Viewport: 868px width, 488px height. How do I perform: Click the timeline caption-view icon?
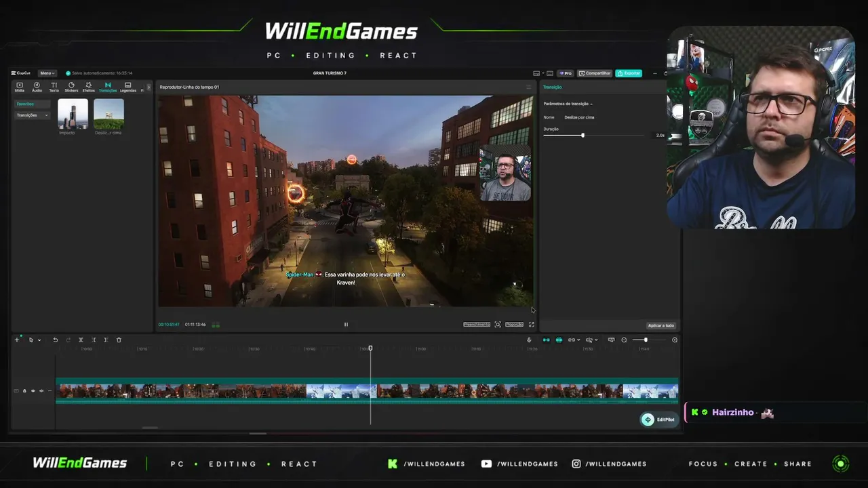click(x=611, y=340)
